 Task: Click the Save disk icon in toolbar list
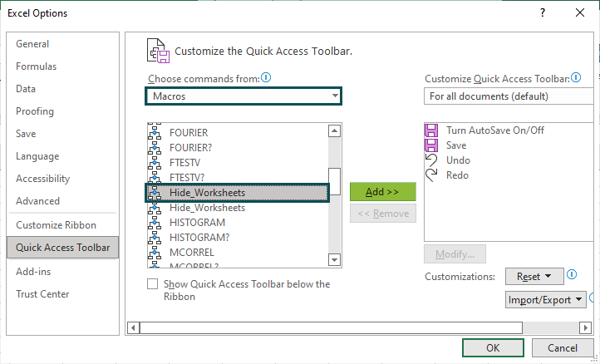[431, 145]
